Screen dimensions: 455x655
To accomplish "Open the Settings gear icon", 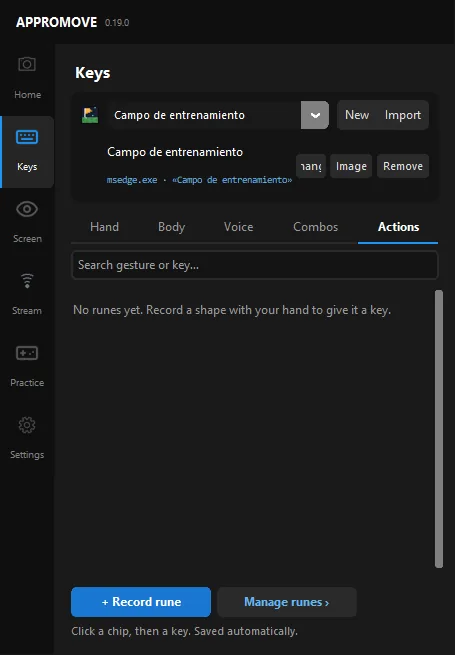I will (x=27, y=425).
